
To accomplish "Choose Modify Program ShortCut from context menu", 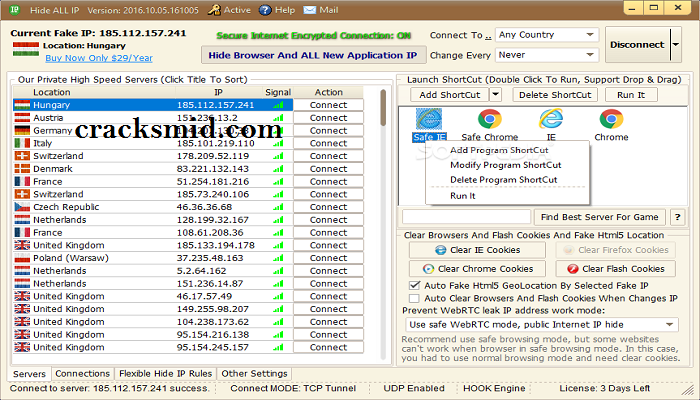I will [505, 165].
